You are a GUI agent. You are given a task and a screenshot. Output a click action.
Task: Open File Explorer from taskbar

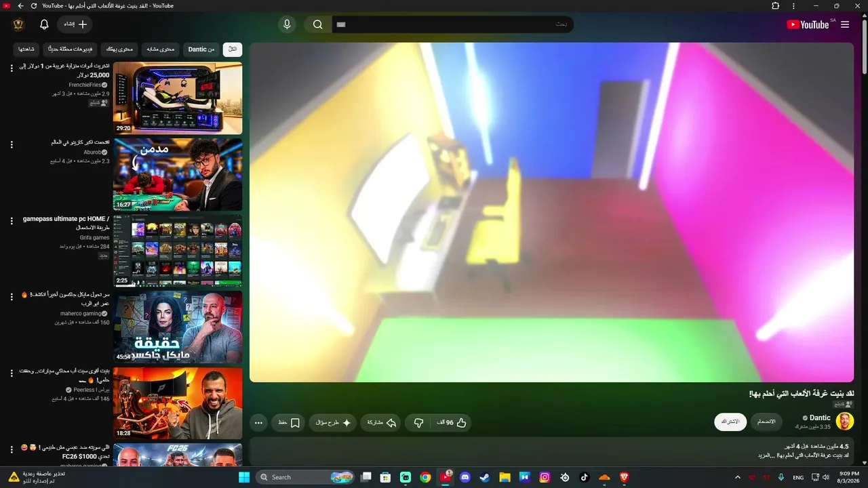[505, 477]
